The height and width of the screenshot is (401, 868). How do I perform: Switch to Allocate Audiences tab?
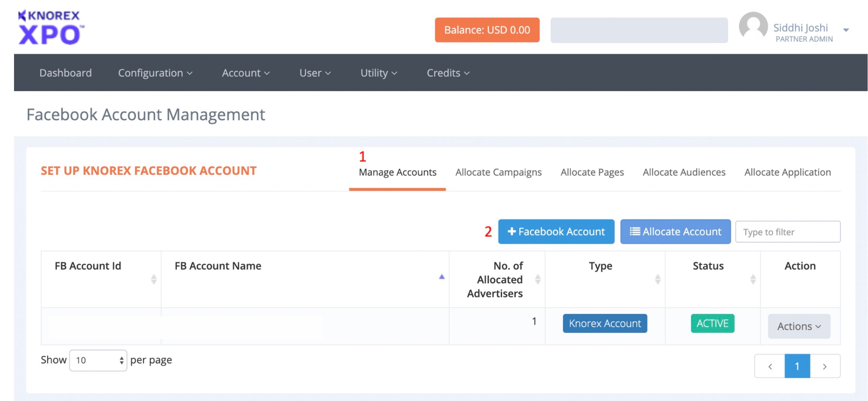coord(684,172)
